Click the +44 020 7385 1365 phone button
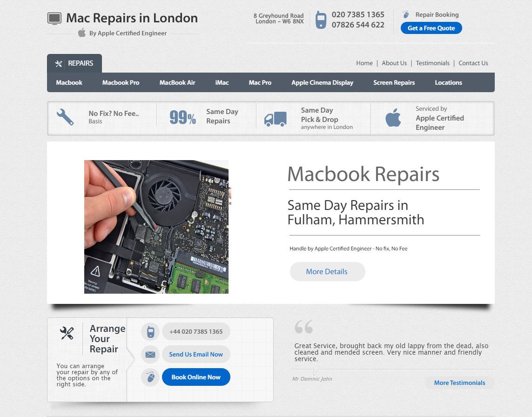Image resolution: width=532 pixels, height=417 pixels. tap(196, 331)
